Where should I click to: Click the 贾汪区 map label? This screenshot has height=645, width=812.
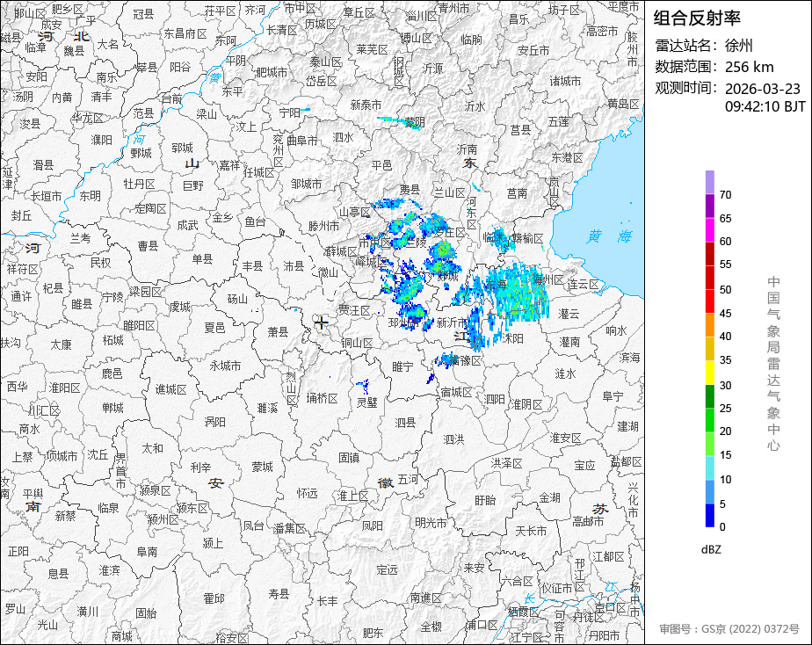355,310
